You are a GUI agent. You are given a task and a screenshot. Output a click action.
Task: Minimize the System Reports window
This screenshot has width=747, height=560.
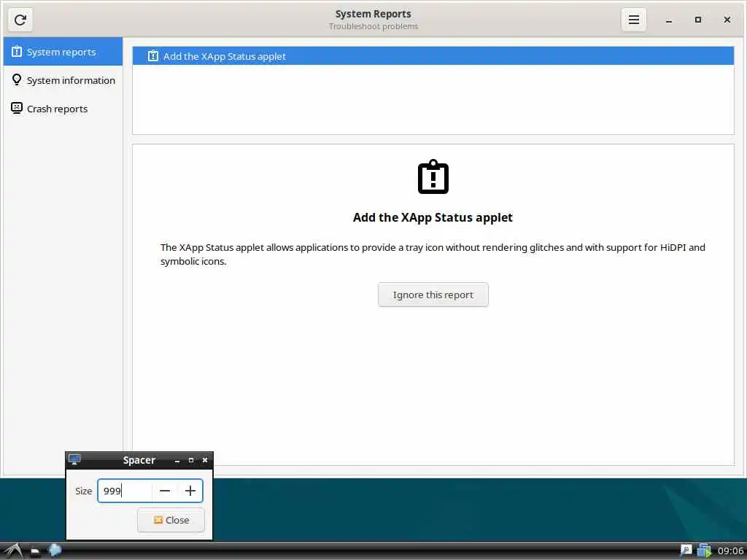click(669, 20)
